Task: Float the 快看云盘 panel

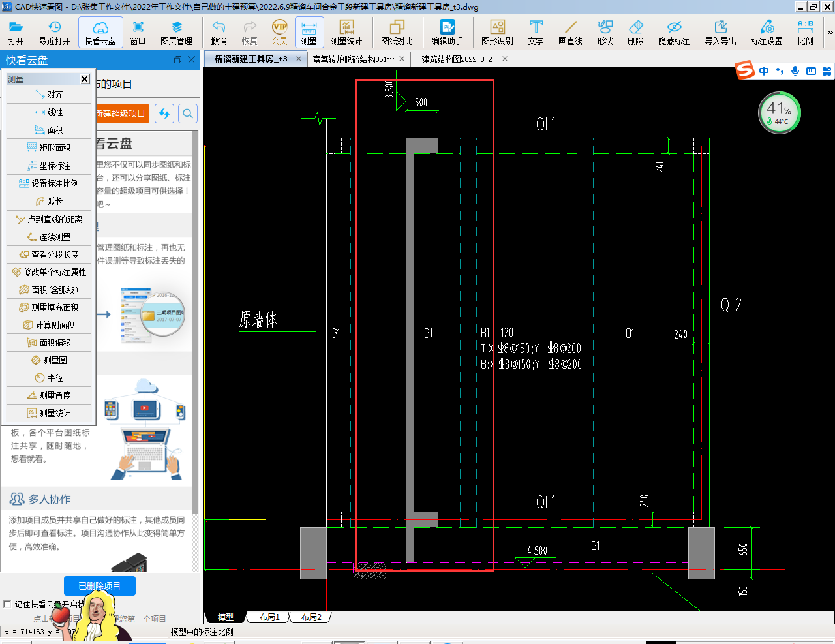Action: (177, 60)
